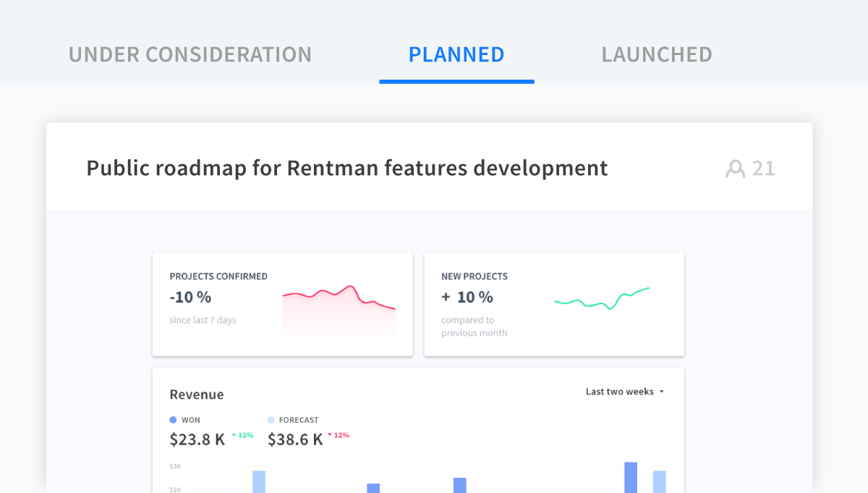Click the Projects Confirmed card label

point(218,277)
